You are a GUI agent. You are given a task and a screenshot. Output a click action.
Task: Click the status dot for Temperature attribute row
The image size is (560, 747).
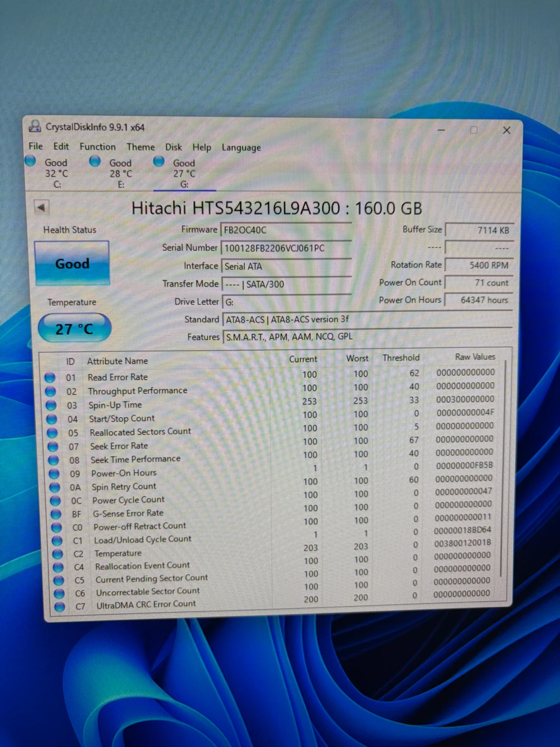click(58, 554)
